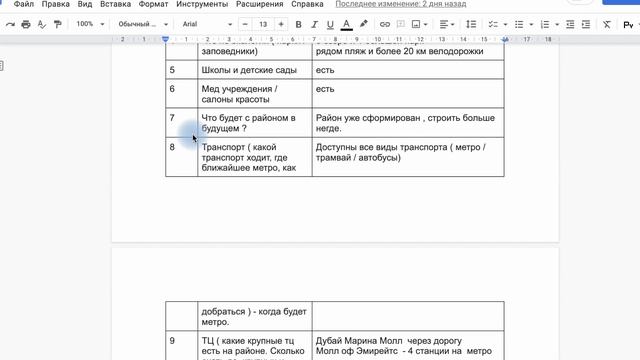Screen dimensions: 640x360
Task: Run spell check icon
Action: pyautogui.click(x=42, y=24)
